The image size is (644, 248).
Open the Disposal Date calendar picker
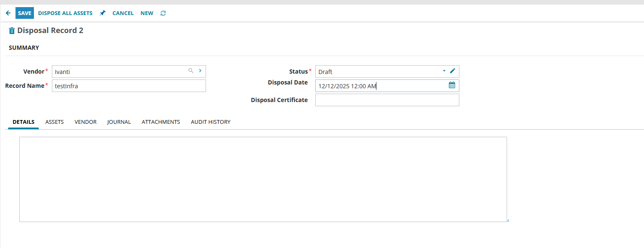452,85
